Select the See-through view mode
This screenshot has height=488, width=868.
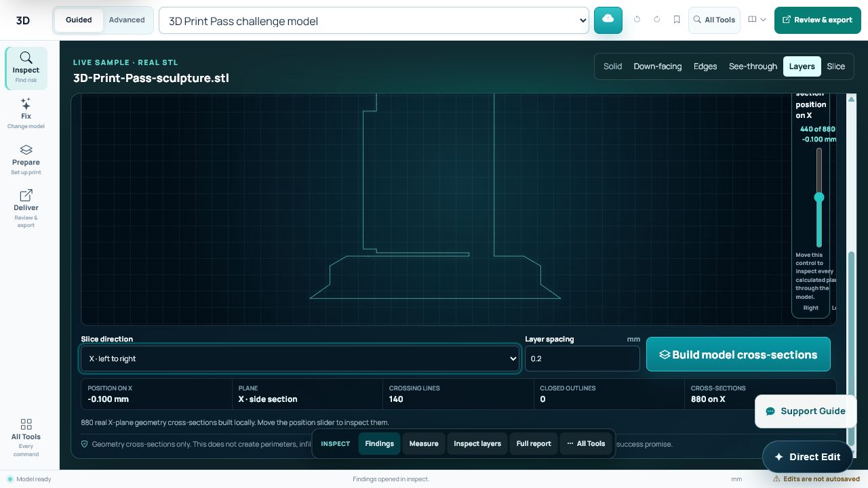pos(753,66)
